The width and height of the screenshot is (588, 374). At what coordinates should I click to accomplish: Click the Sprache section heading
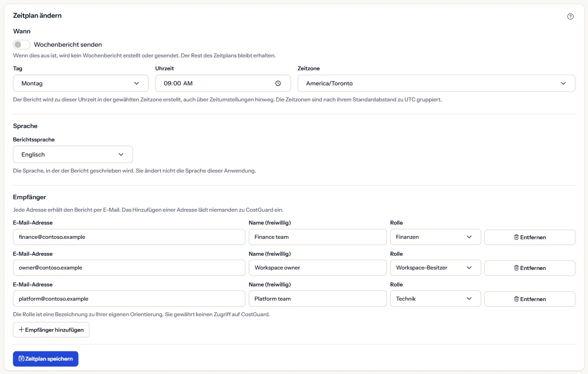coord(25,126)
